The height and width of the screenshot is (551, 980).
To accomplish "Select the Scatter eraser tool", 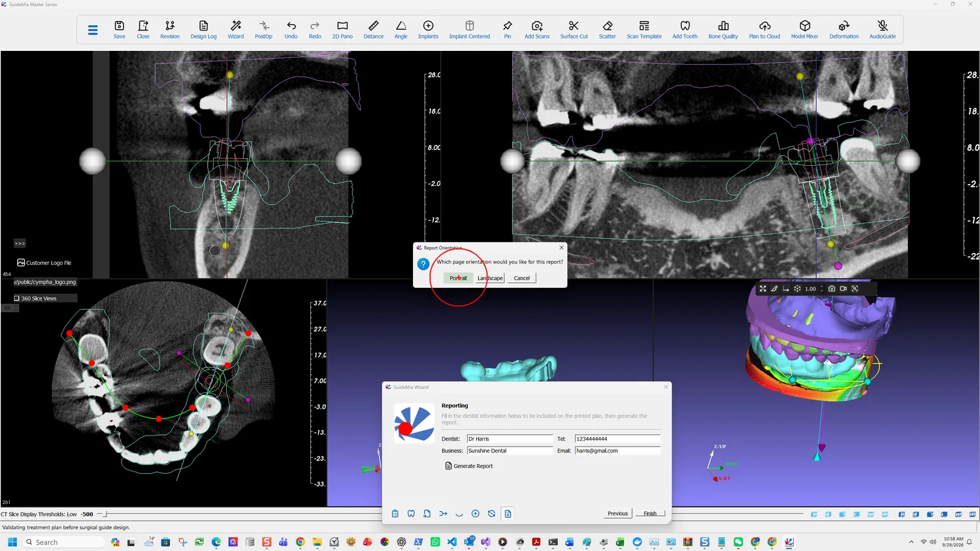I will pos(608,29).
